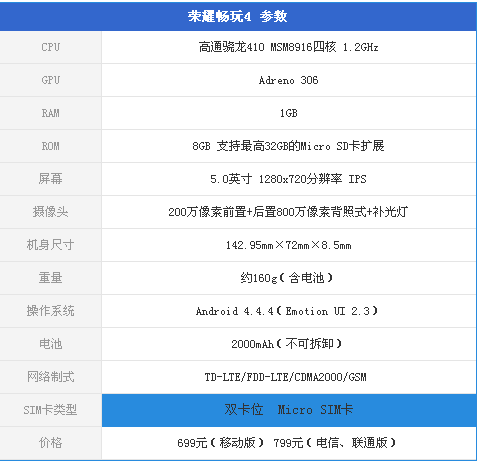Select the "机身尺寸" row label
The width and height of the screenshot is (477, 461).
(x=50, y=245)
